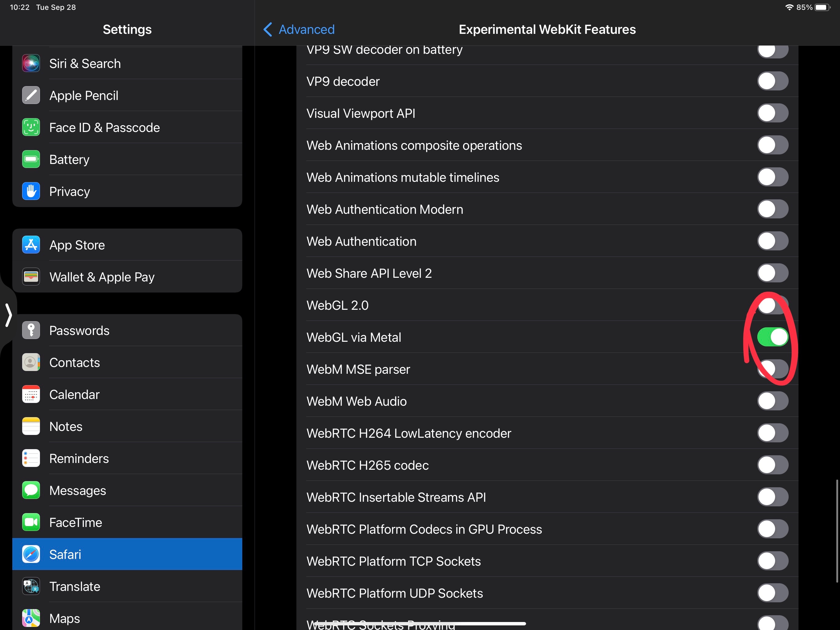Image resolution: width=840 pixels, height=630 pixels.
Task: Enable WebRTC Platform UDP Sockets
Action: coord(773,593)
